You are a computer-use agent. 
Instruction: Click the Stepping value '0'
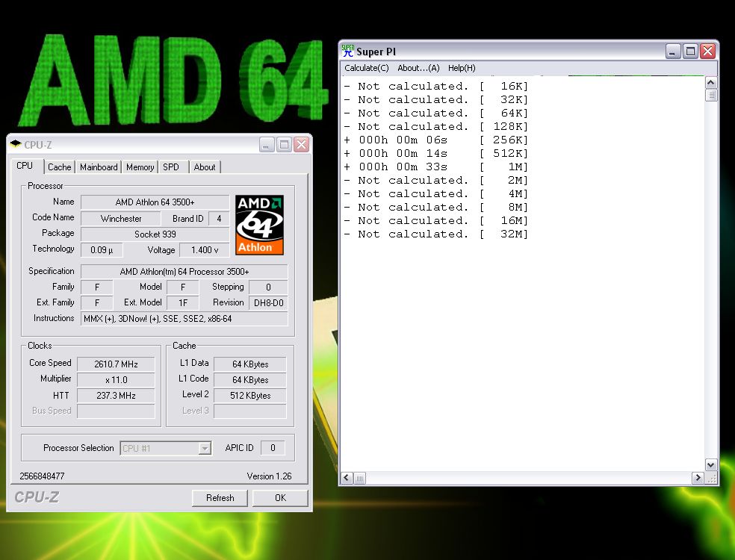[269, 287]
